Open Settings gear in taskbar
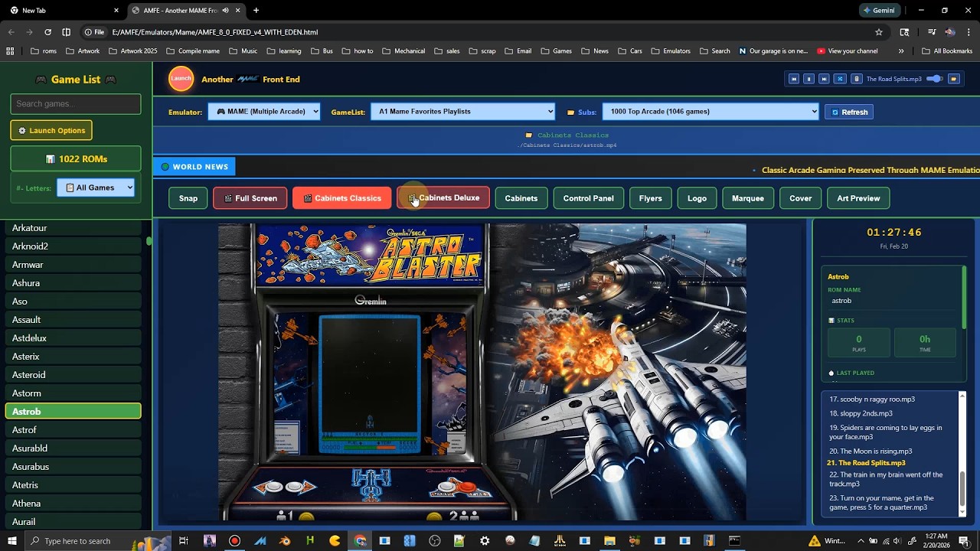This screenshot has height=551, width=980. click(485, 541)
